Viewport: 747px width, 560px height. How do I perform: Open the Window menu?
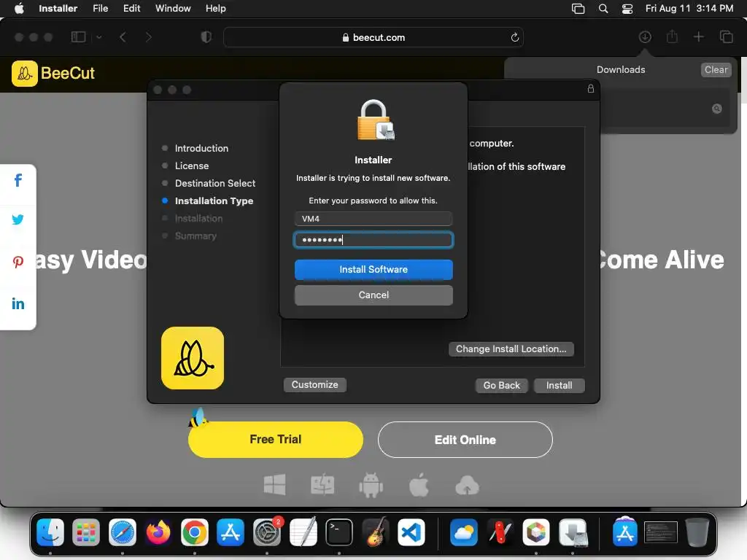click(173, 9)
